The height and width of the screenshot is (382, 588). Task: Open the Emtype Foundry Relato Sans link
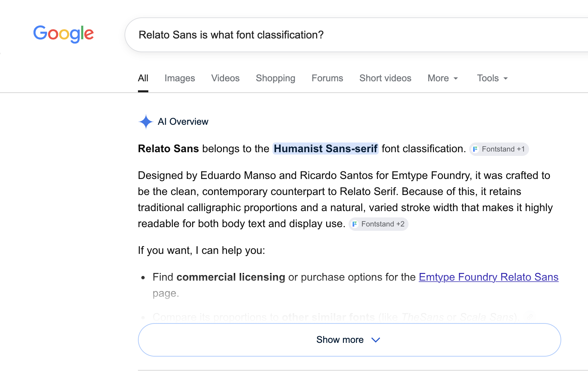click(489, 277)
